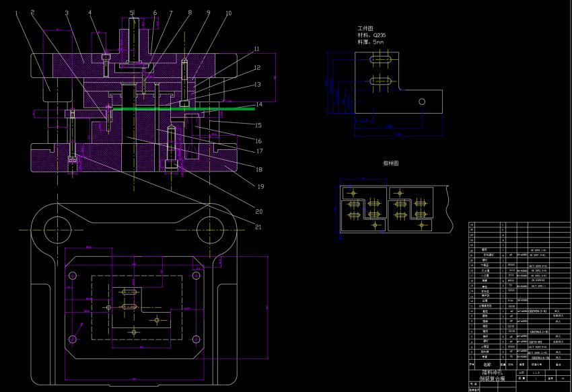The height and width of the screenshot is (392, 572).
Task: Select callout label 18
Action: pyautogui.click(x=259, y=169)
